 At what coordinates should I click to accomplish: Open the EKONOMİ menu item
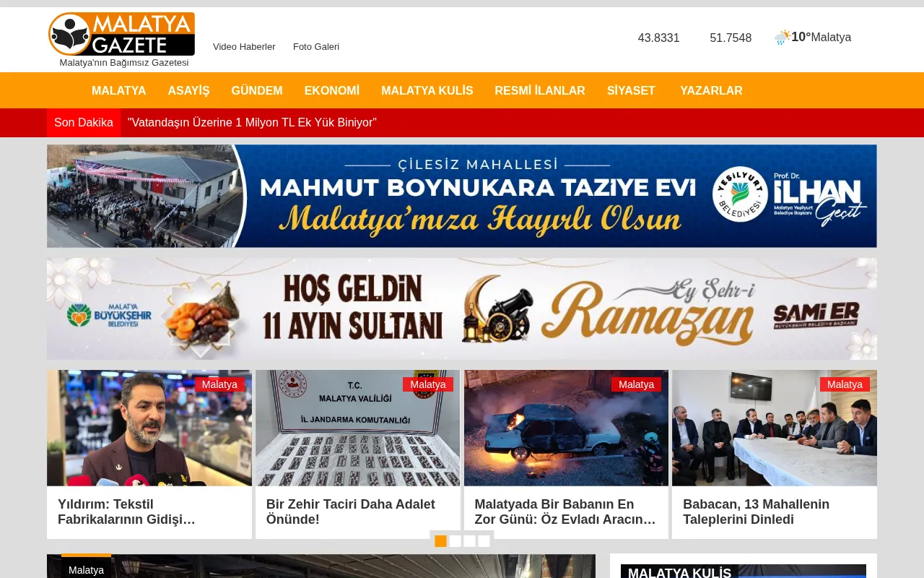(x=332, y=90)
